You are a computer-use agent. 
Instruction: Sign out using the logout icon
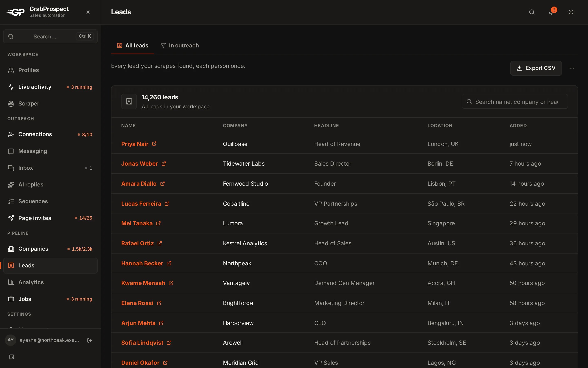coord(89,340)
